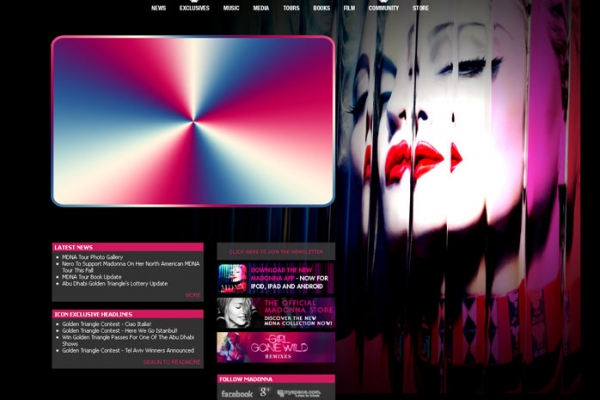
Task: Click MORE in Latest News box
Action: 193,295
